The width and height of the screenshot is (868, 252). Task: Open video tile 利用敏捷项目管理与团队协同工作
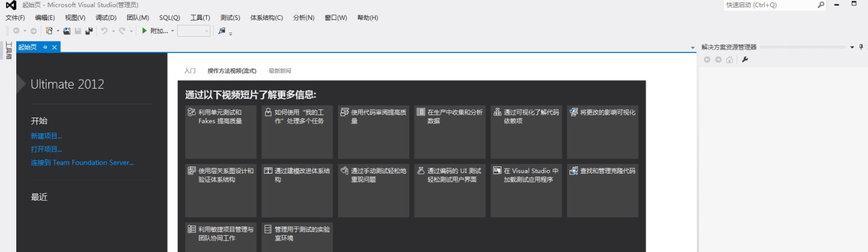tap(221, 236)
